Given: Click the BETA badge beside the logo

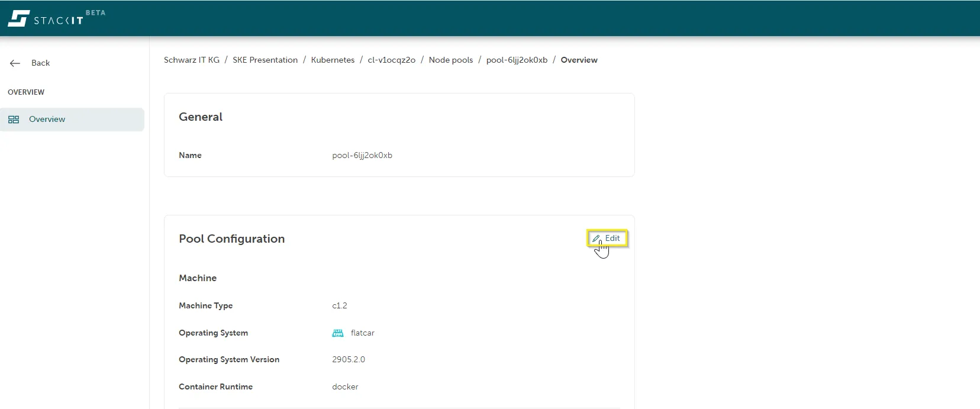Looking at the screenshot, I should point(95,12).
